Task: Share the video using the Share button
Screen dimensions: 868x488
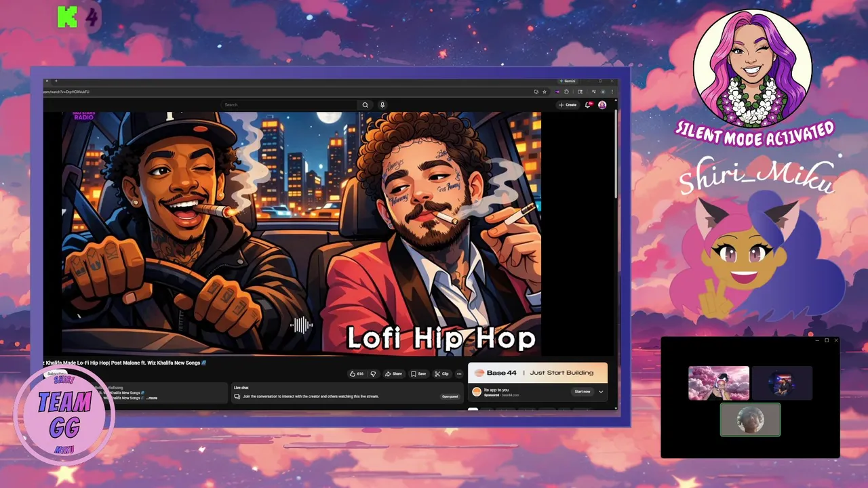Action: click(393, 373)
